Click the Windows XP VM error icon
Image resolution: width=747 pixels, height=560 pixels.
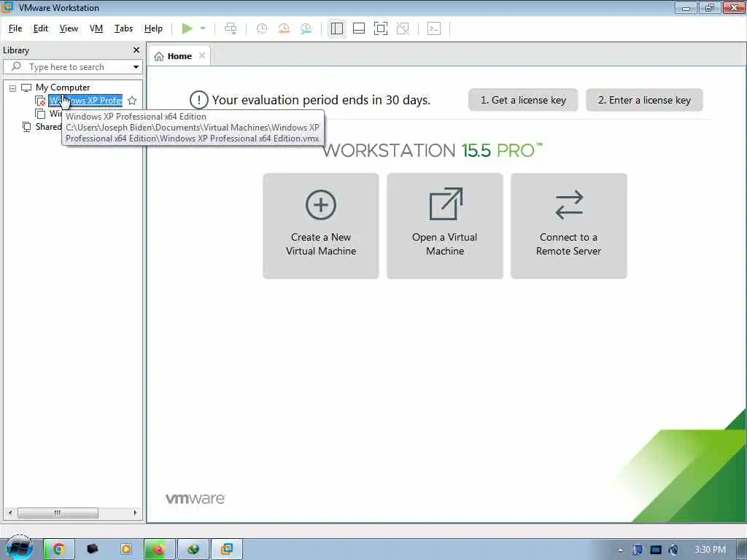click(41, 101)
